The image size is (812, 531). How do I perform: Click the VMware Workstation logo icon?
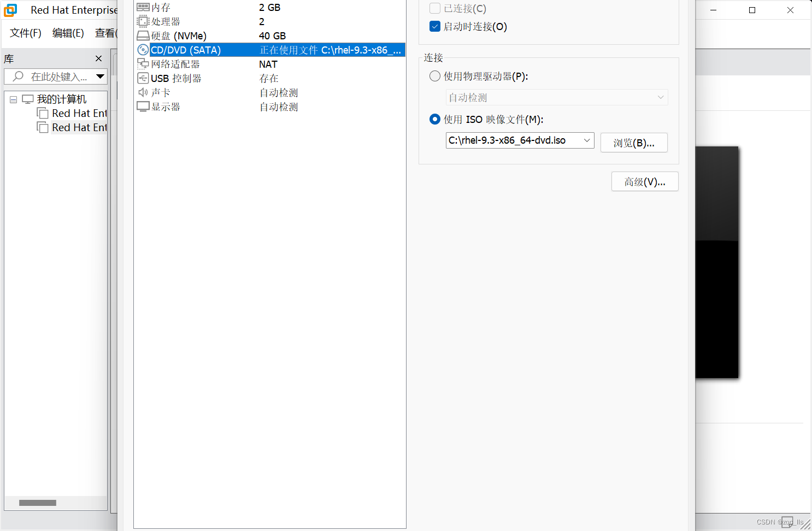10,10
